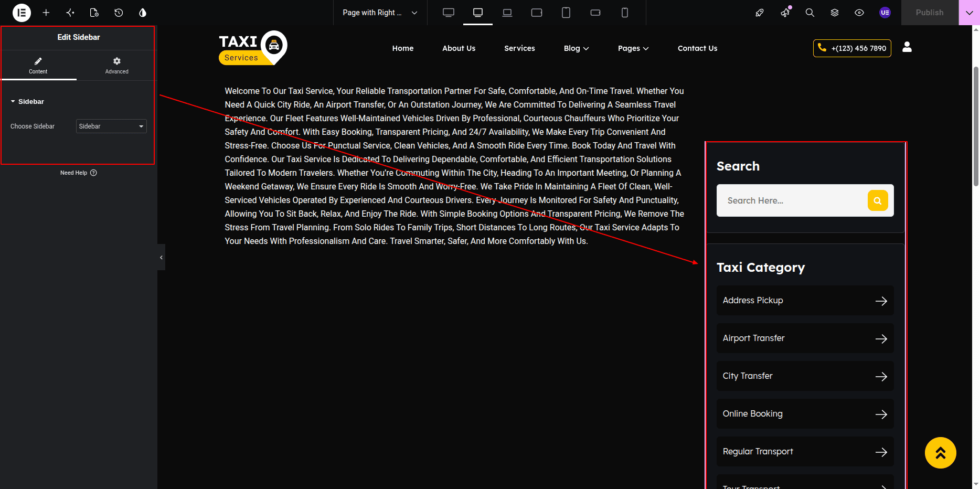The image size is (980, 489).
Task: Click the About Us menu item
Action: pos(459,48)
